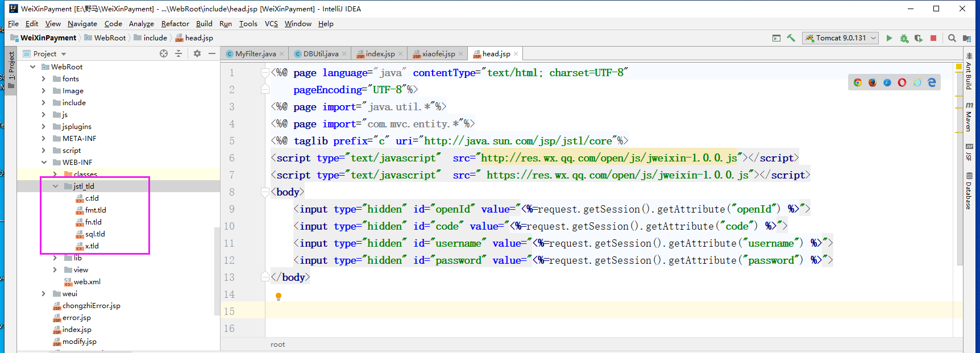Open page in Firefox browser icon
This screenshot has width=980, height=353.
(x=873, y=82)
